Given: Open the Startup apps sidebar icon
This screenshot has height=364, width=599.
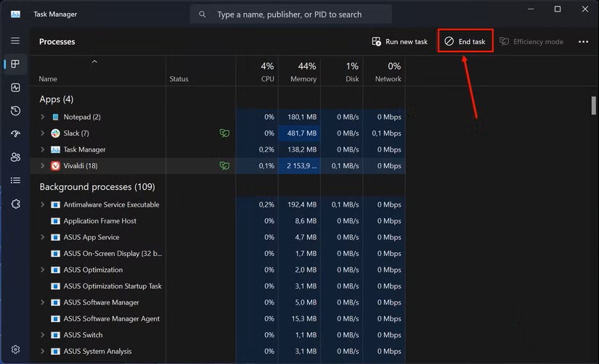Looking at the screenshot, I should coord(15,134).
